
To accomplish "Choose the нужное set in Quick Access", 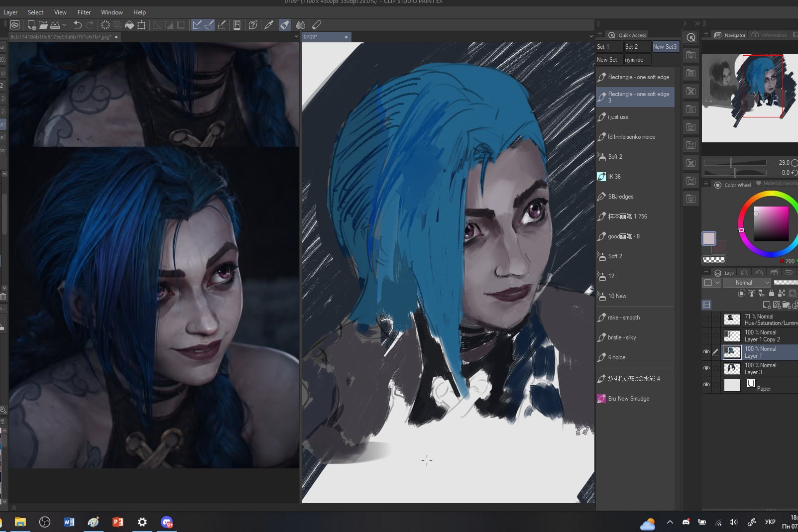I will [638, 60].
